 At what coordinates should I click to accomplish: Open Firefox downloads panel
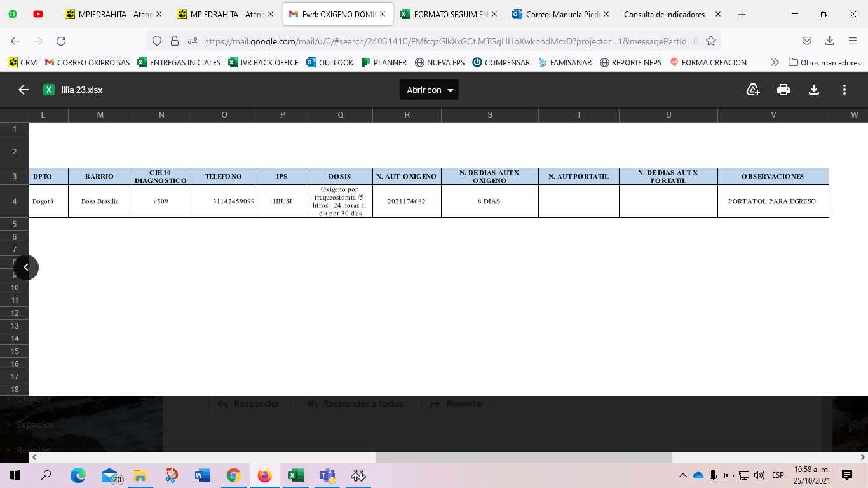830,41
